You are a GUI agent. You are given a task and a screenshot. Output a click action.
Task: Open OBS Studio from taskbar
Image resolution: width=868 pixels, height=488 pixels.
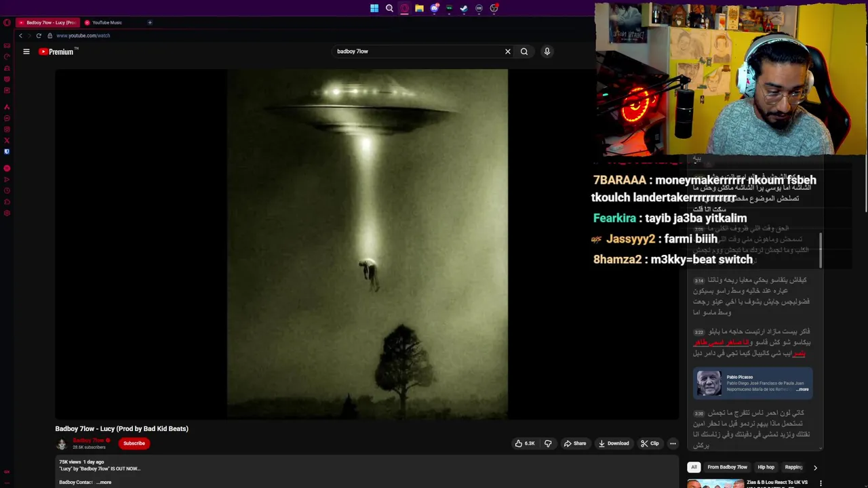pos(494,8)
